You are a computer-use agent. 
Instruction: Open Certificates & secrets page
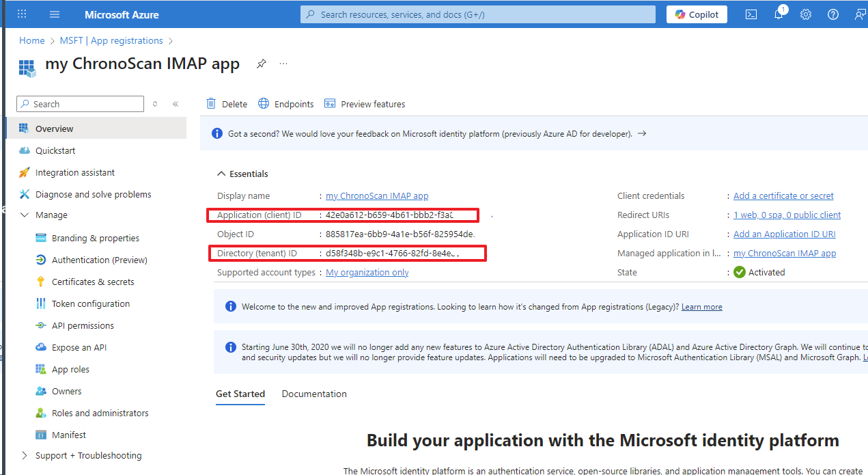(93, 282)
